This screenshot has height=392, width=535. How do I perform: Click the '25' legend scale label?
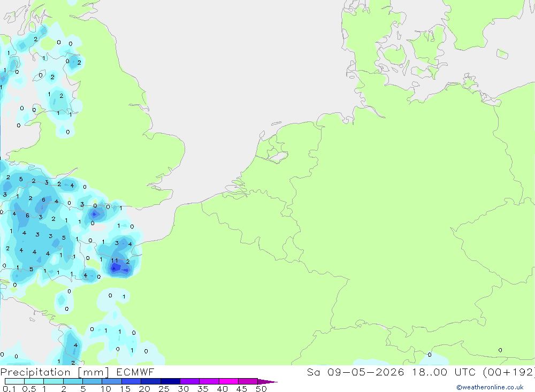(x=164, y=389)
